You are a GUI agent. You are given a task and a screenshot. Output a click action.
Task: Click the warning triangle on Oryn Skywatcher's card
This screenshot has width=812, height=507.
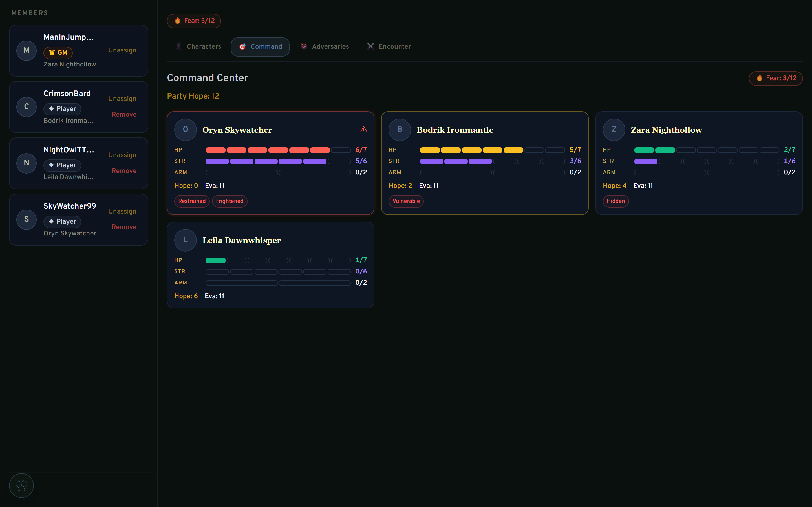364,129
